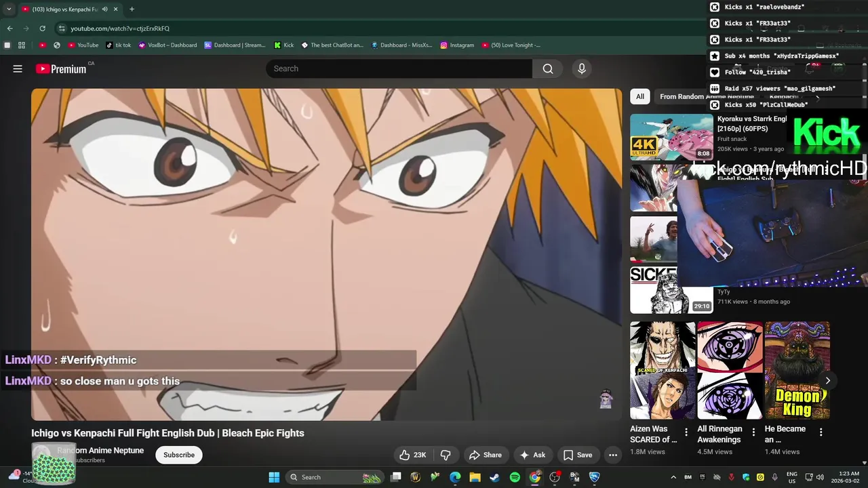Open Aizen Was SCARED of Kenpachi thumbnail
The width and height of the screenshot is (868, 488).
[663, 371]
